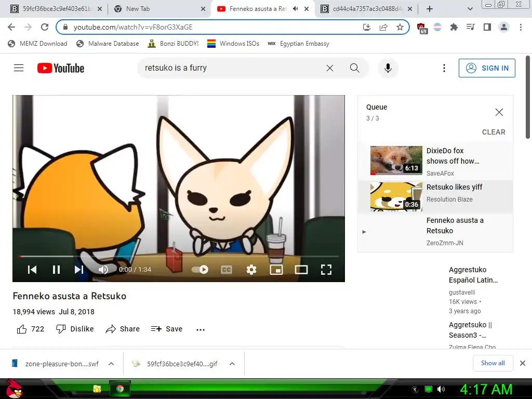Open the video player settings gear
532x399 pixels.
(251, 270)
